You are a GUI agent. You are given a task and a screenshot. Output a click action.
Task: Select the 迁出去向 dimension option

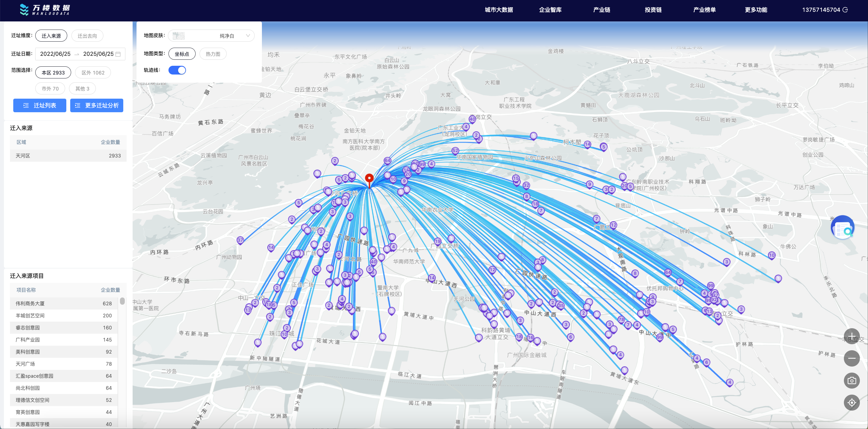pos(87,36)
